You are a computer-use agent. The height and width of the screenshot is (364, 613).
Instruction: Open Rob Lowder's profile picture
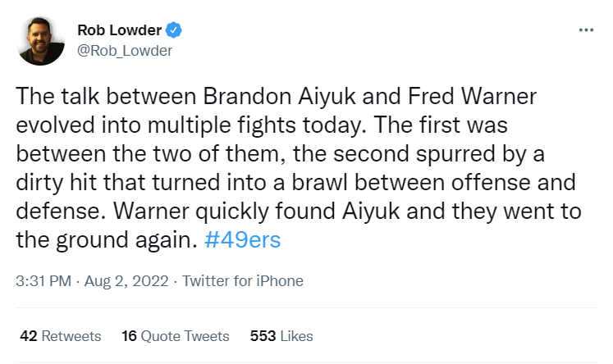(x=40, y=41)
